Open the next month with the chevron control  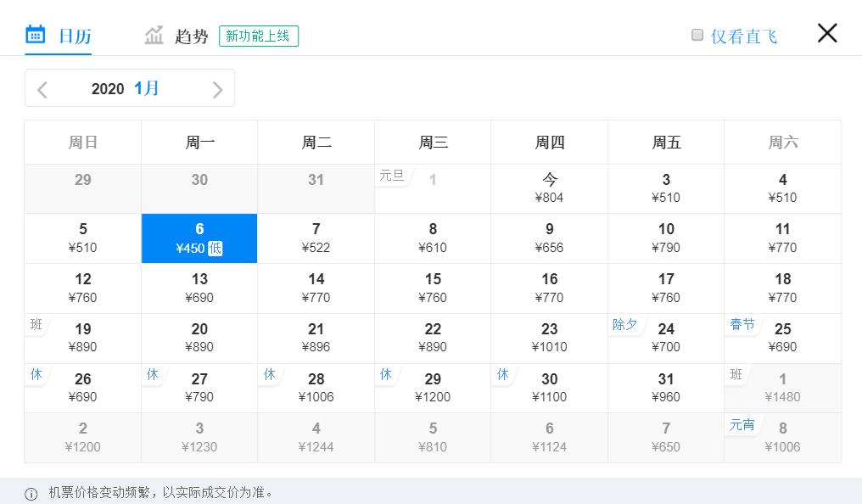tap(218, 88)
